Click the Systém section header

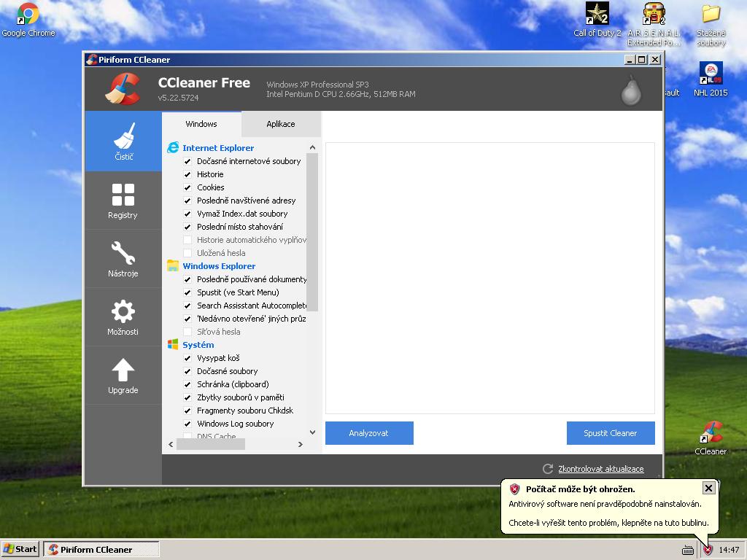pos(198,344)
